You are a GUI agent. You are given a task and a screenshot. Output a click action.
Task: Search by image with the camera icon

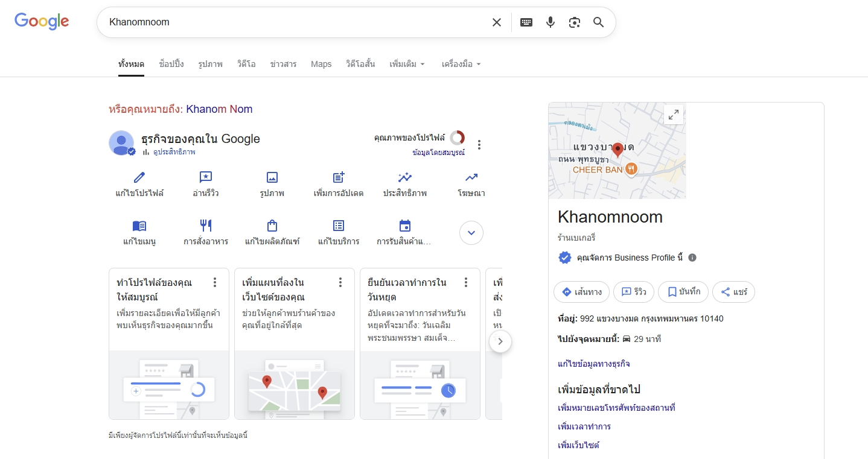[575, 22]
